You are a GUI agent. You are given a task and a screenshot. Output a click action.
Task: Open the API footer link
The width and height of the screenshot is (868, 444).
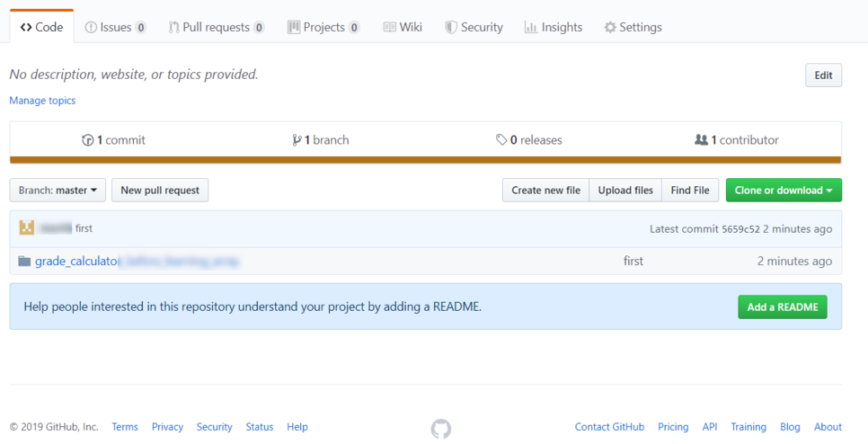point(710,427)
